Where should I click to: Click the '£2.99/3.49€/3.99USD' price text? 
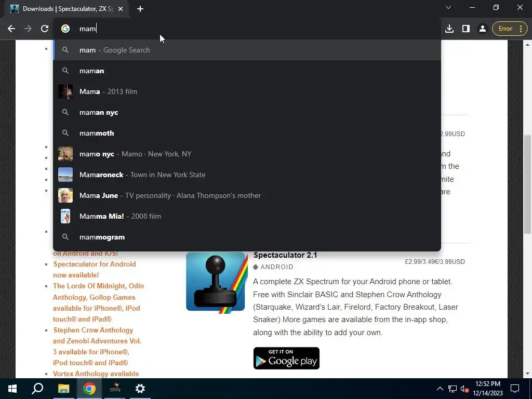(435, 262)
